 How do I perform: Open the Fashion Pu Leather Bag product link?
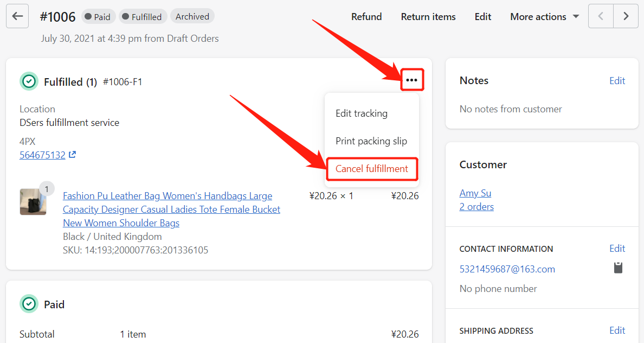click(x=171, y=209)
